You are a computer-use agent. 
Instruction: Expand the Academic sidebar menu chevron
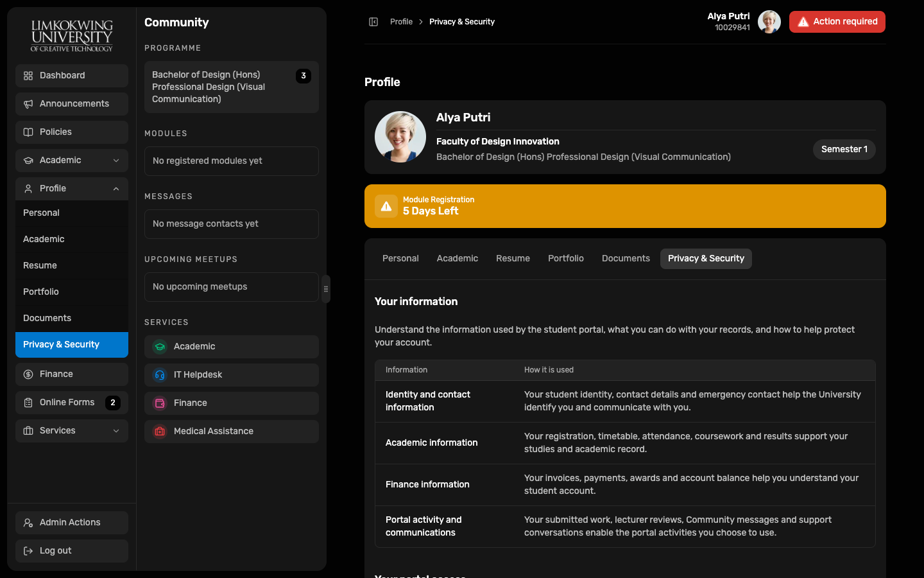click(x=116, y=161)
